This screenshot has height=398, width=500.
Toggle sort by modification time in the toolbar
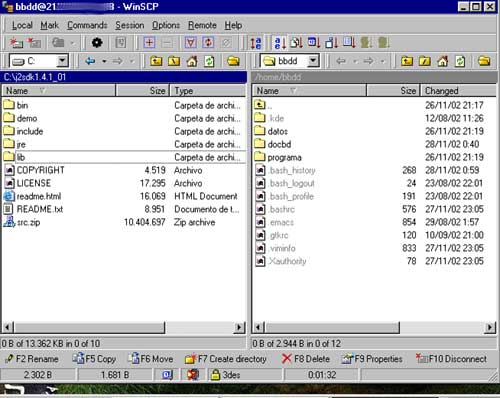click(x=314, y=43)
